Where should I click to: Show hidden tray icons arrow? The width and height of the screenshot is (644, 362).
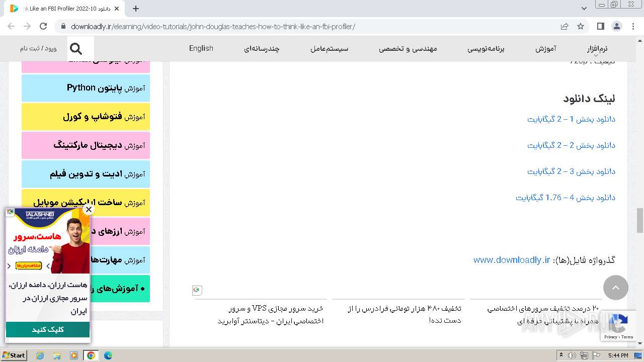pyautogui.click(x=561, y=355)
